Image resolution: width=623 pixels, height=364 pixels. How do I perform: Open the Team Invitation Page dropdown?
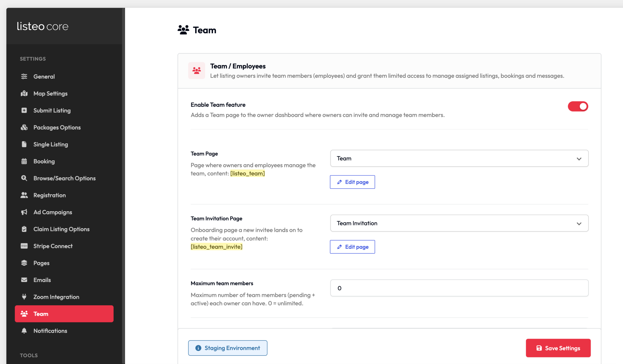[459, 223]
